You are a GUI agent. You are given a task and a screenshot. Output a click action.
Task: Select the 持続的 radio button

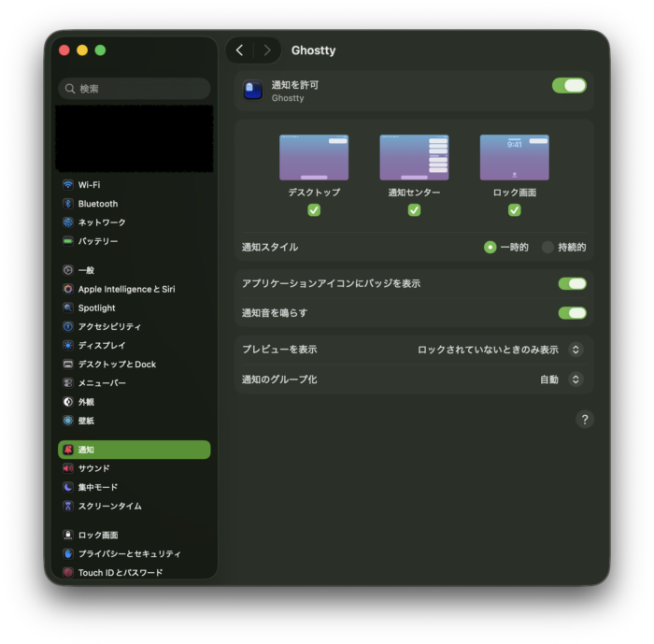pos(548,248)
